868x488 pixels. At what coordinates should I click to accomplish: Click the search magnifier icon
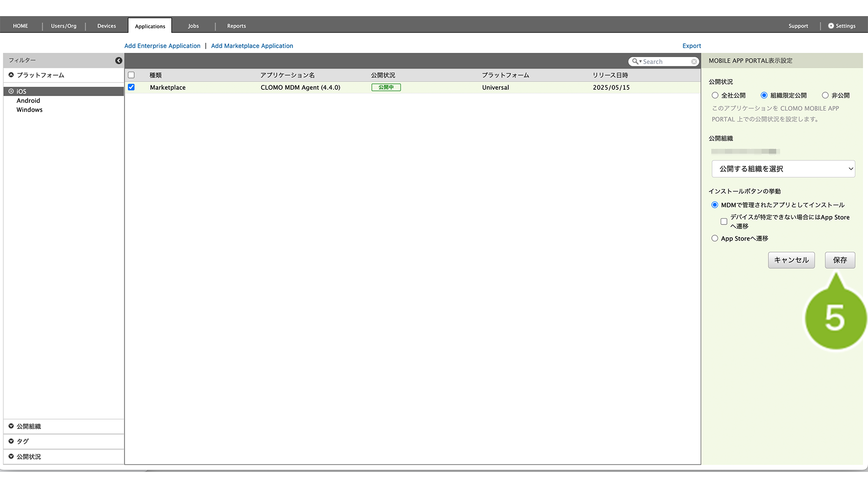coord(635,61)
